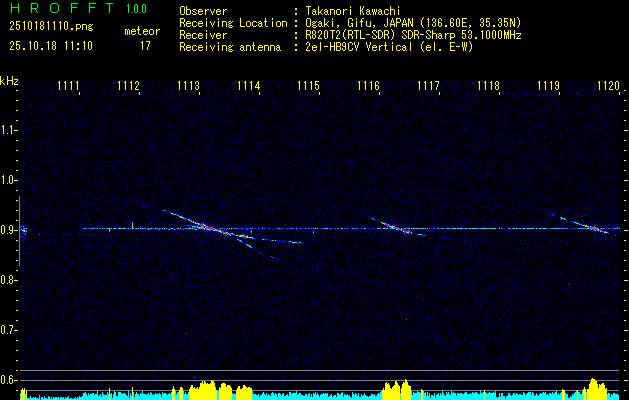Click the HROFFT title text
Viewport: 629px width, 400px height.
coord(63,8)
